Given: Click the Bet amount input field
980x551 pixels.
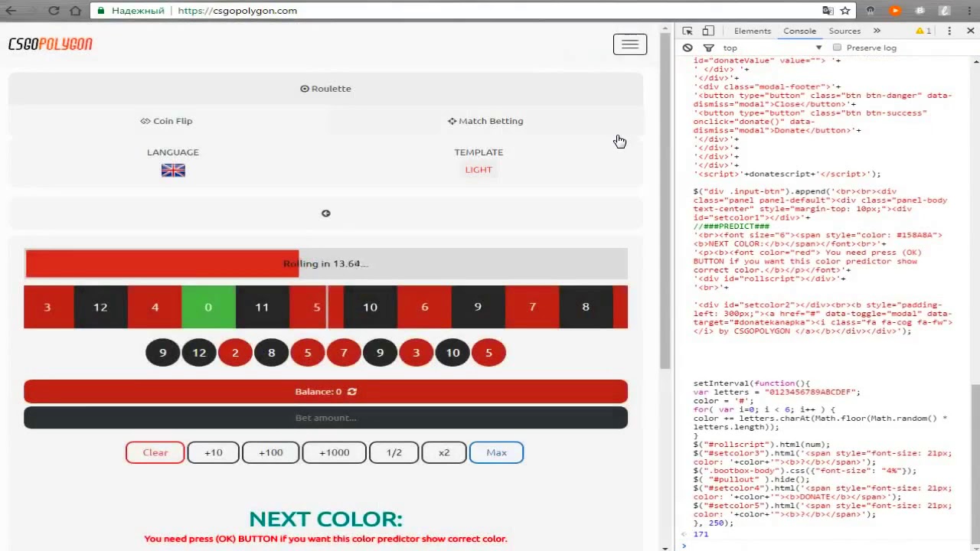Looking at the screenshot, I should [325, 418].
